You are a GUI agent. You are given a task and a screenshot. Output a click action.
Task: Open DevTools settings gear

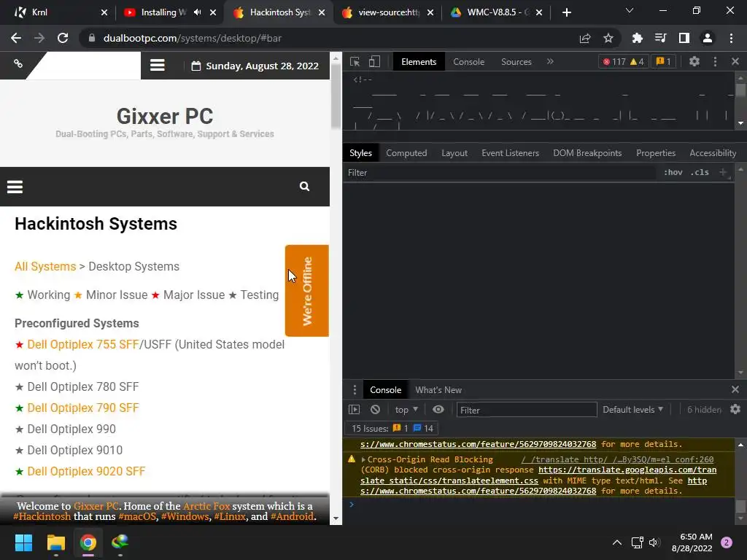point(694,61)
